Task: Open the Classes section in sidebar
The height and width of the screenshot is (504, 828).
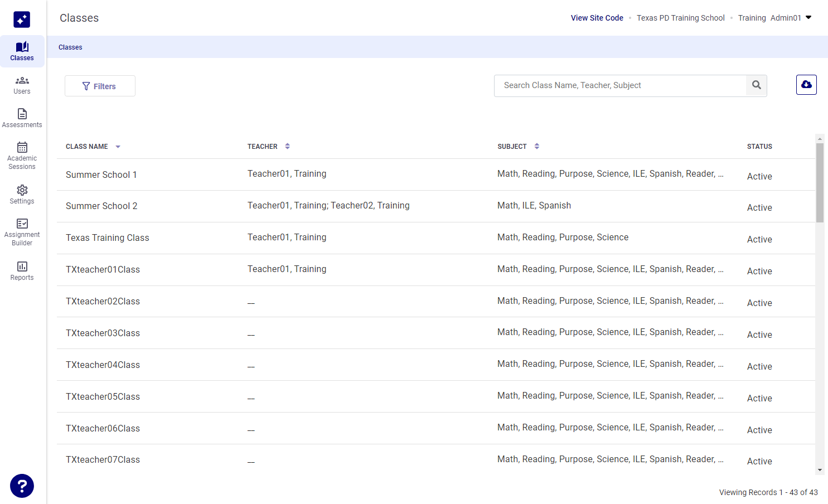Action: [x=22, y=51]
